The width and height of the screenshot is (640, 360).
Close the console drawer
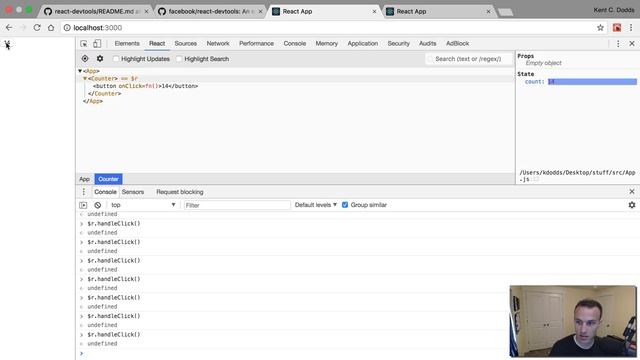[632, 191]
